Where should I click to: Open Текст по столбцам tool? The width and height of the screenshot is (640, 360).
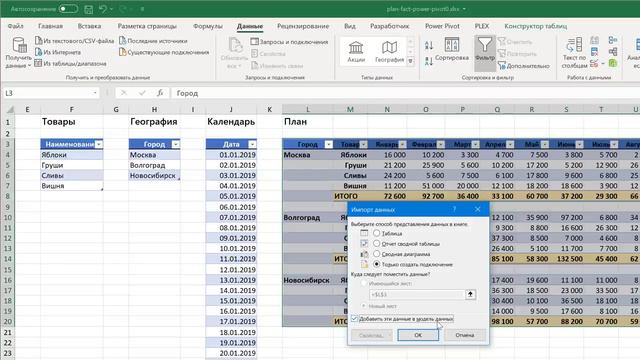coord(574,53)
